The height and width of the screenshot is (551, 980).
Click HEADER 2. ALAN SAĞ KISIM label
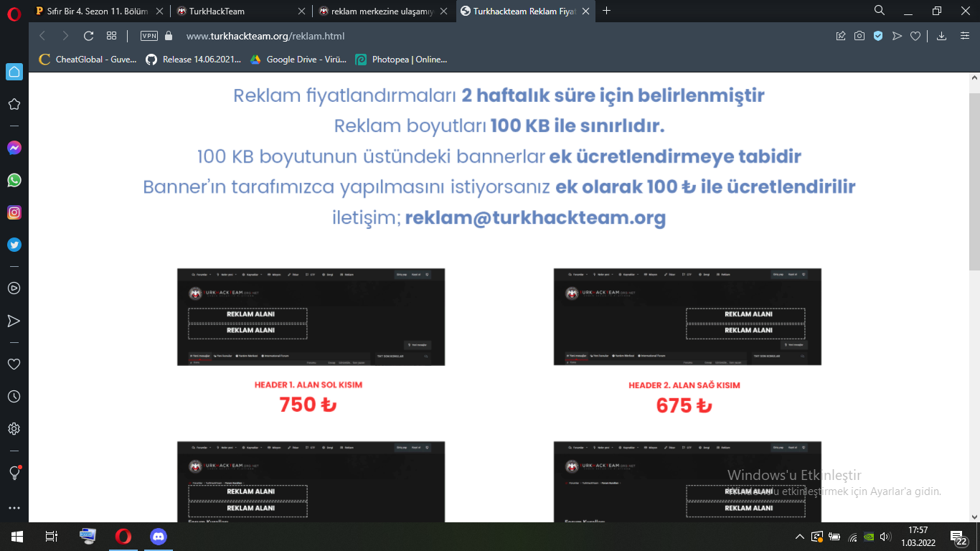click(684, 385)
